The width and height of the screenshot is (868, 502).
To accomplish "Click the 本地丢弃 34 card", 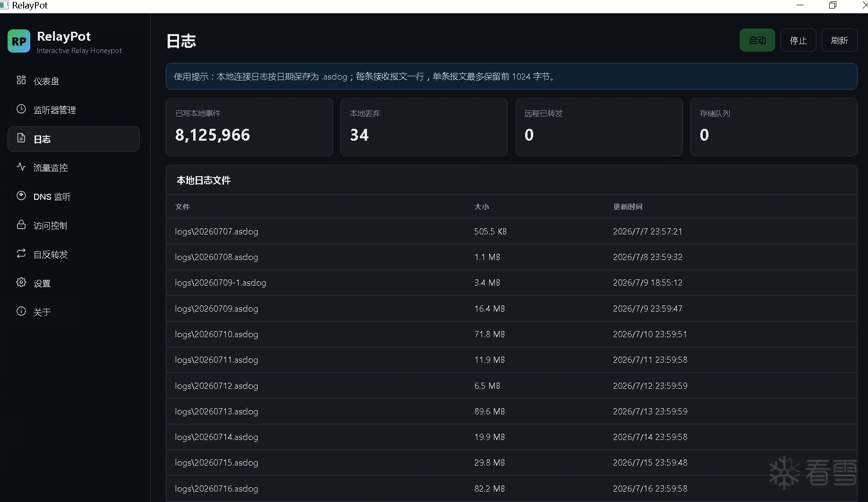I will (x=424, y=127).
